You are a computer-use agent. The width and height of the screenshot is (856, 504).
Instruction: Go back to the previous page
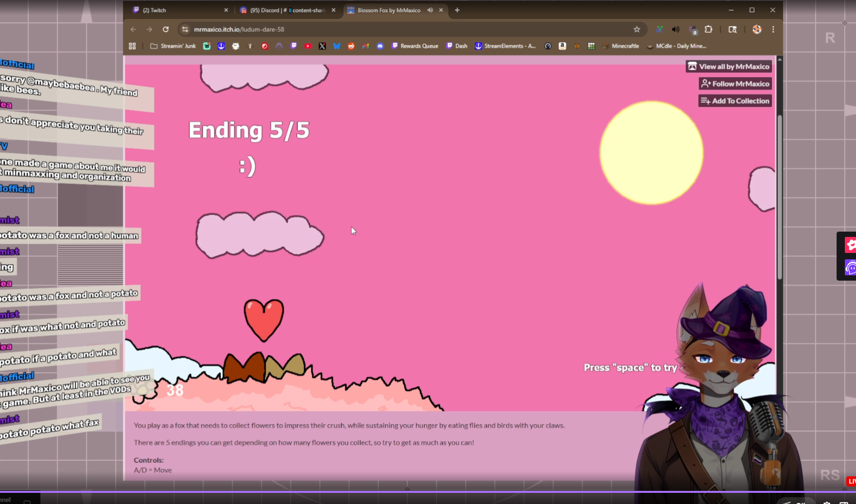tap(134, 30)
